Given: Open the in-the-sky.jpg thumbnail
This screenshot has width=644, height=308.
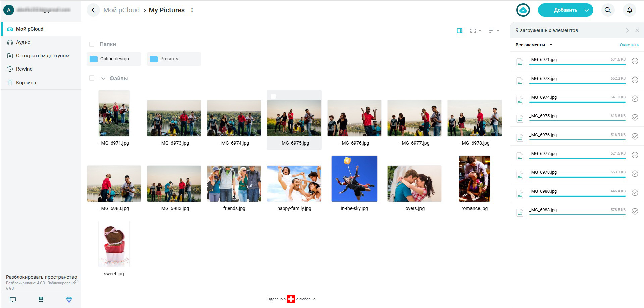Looking at the screenshot, I should (x=354, y=179).
